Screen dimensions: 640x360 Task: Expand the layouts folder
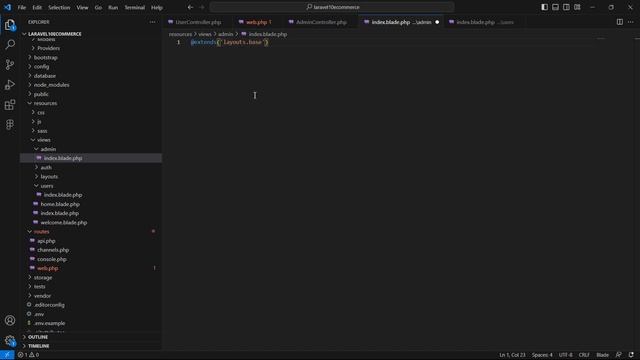point(49,177)
